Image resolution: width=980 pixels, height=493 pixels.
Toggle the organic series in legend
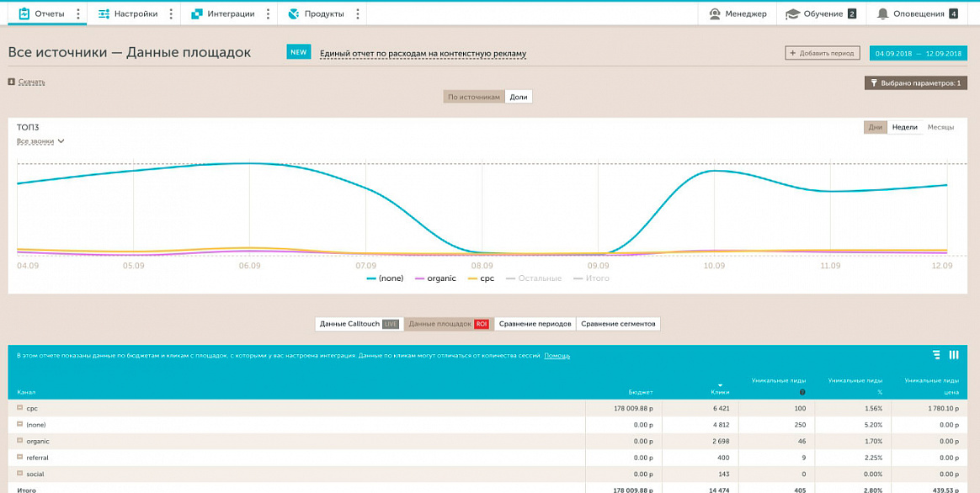click(x=435, y=278)
